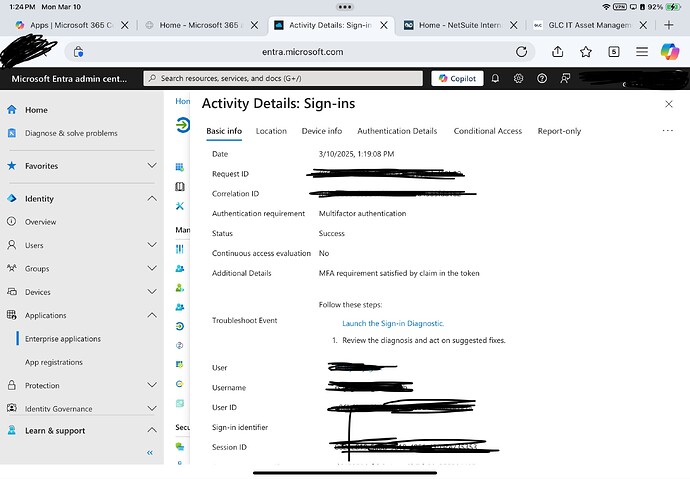Expand the Users menu chevron

point(152,245)
